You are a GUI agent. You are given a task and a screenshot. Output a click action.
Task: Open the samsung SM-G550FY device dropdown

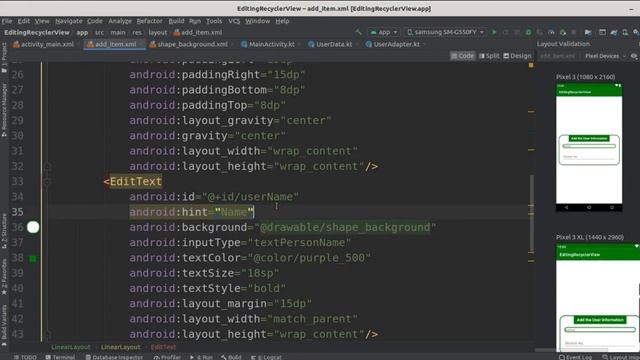click(x=445, y=32)
